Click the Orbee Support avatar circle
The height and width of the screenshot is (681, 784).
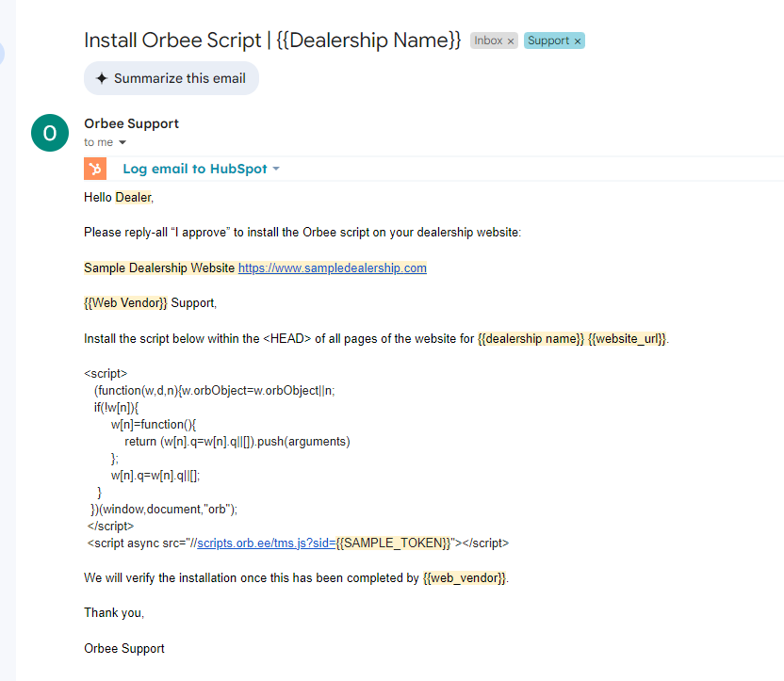49,133
